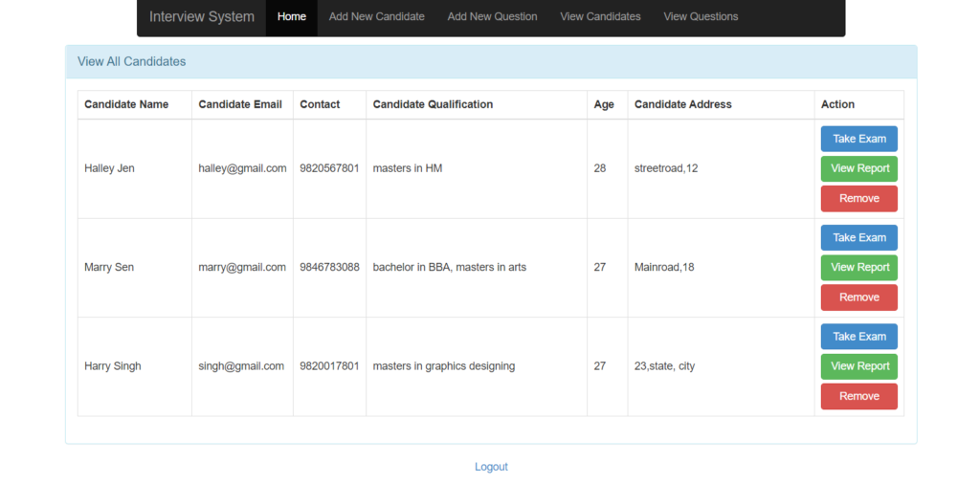Click Take Exam for Harry Singh
Image resolution: width=980 pixels, height=484 pixels.
click(x=859, y=337)
